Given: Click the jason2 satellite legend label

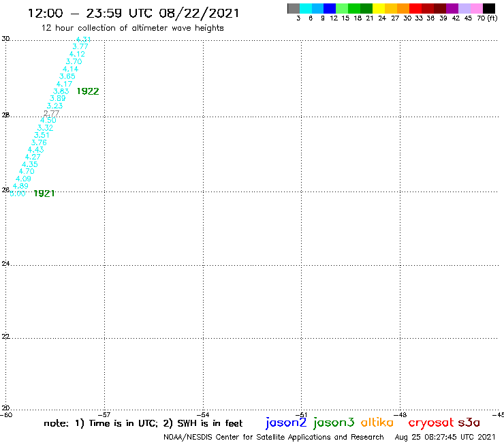Looking at the screenshot, I should 286,423.
